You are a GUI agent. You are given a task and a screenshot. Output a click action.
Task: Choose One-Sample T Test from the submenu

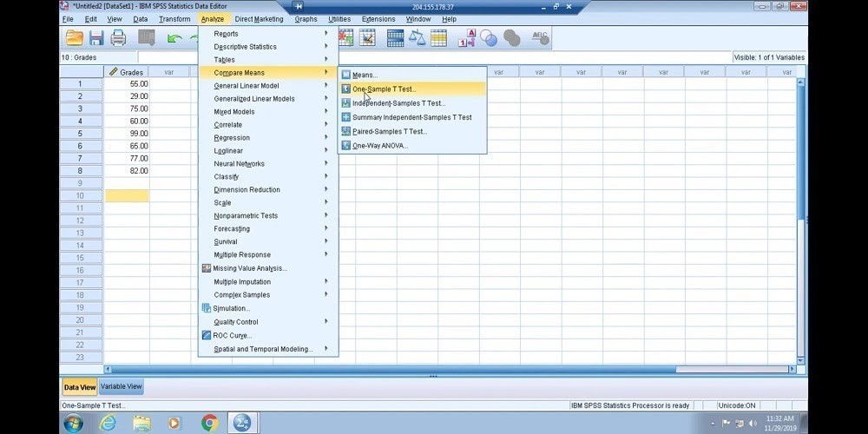(x=384, y=89)
